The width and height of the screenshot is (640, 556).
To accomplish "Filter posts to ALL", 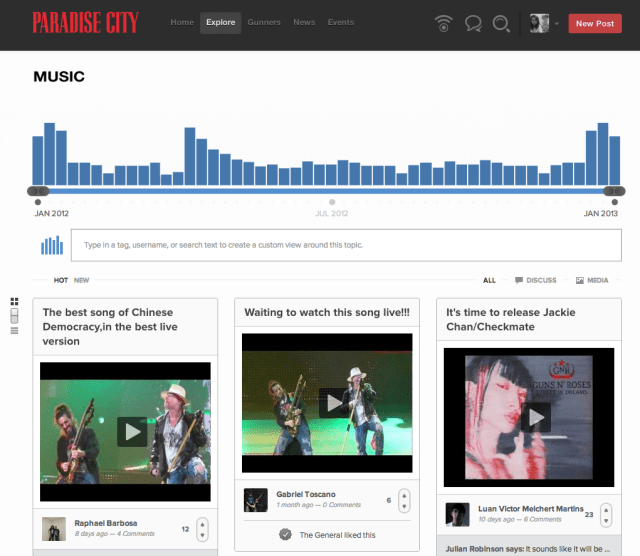I will tap(489, 280).
